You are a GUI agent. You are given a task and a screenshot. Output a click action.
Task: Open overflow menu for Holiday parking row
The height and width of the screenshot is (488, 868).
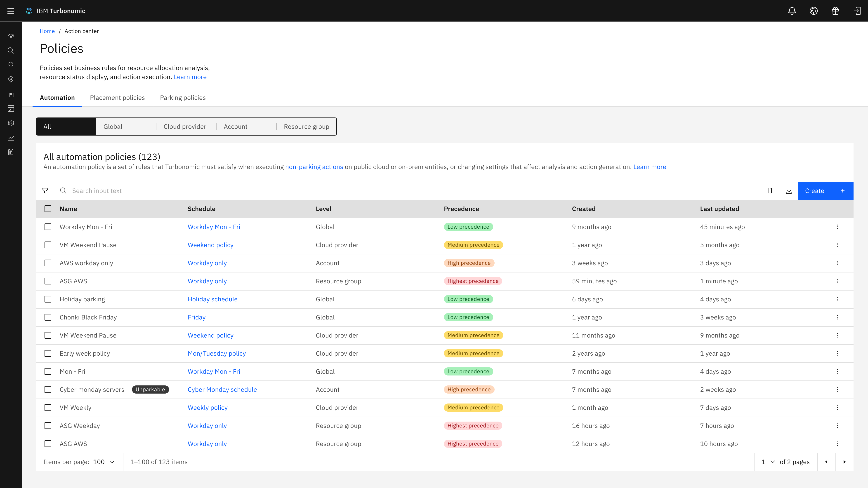[837, 299]
